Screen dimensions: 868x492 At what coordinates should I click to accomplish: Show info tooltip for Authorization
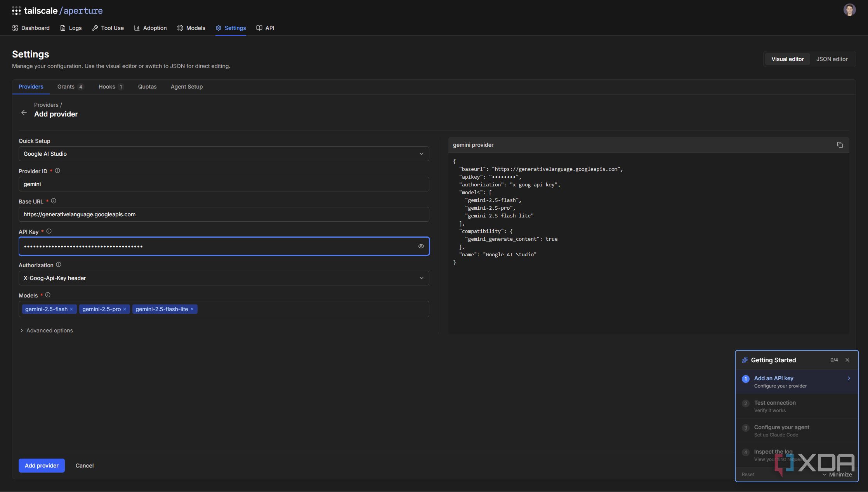(59, 264)
